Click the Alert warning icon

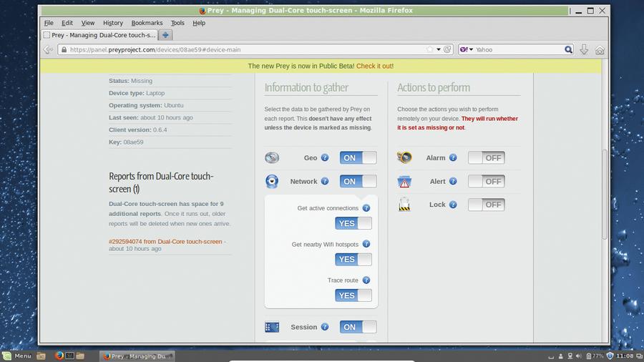[404, 182]
